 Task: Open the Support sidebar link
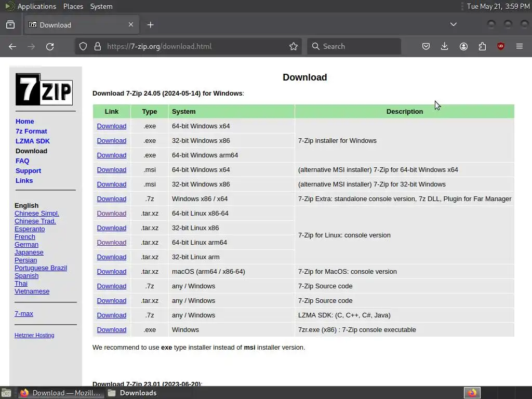coord(28,170)
